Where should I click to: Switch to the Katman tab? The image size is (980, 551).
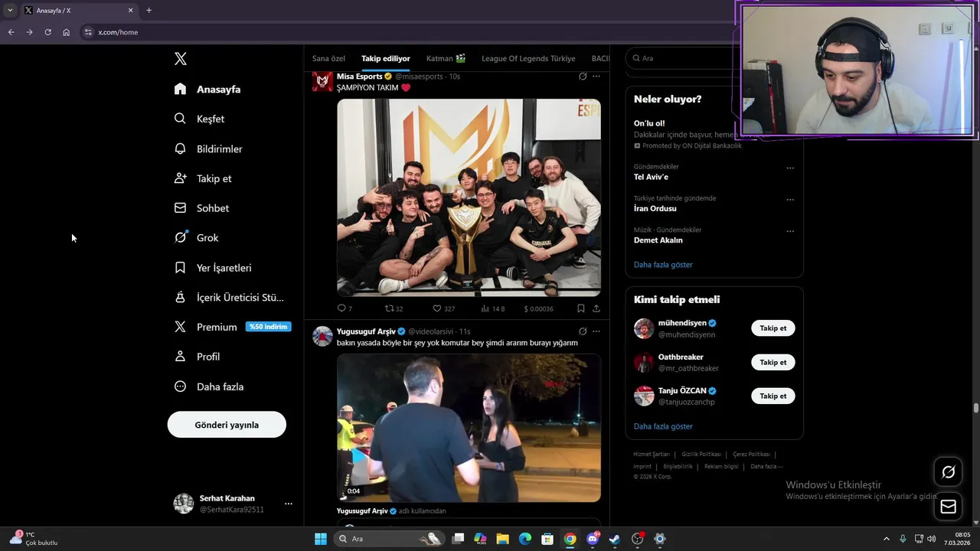446,58
